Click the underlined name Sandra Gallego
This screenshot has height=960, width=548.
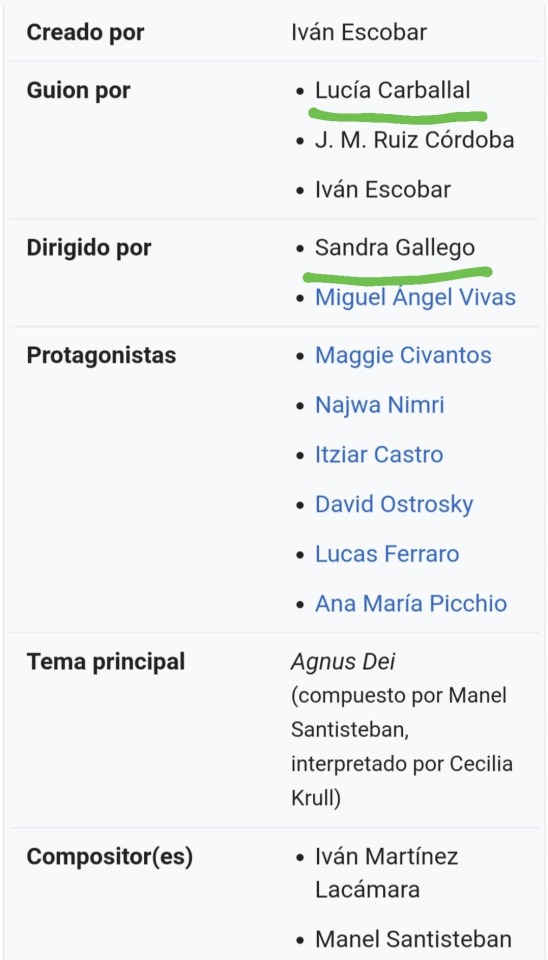[x=395, y=248]
